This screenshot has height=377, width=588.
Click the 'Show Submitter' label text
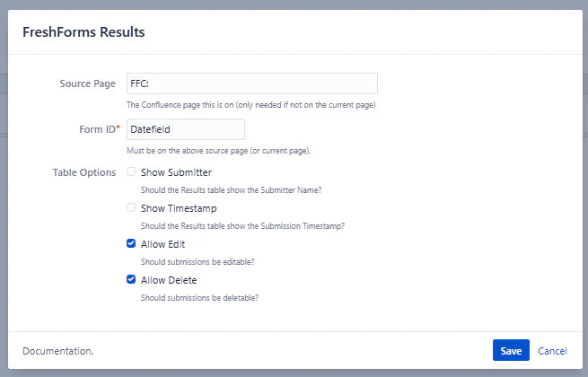tap(176, 172)
